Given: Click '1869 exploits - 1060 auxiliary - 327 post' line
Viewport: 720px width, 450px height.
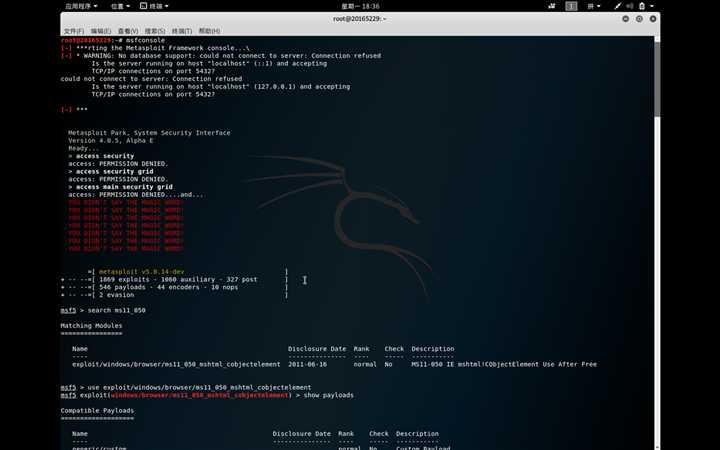Looking at the screenshot, I should pyautogui.click(x=178, y=279).
